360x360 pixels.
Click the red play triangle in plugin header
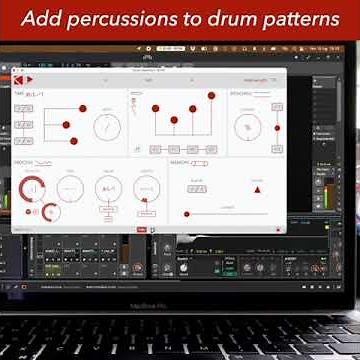tap(30, 80)
